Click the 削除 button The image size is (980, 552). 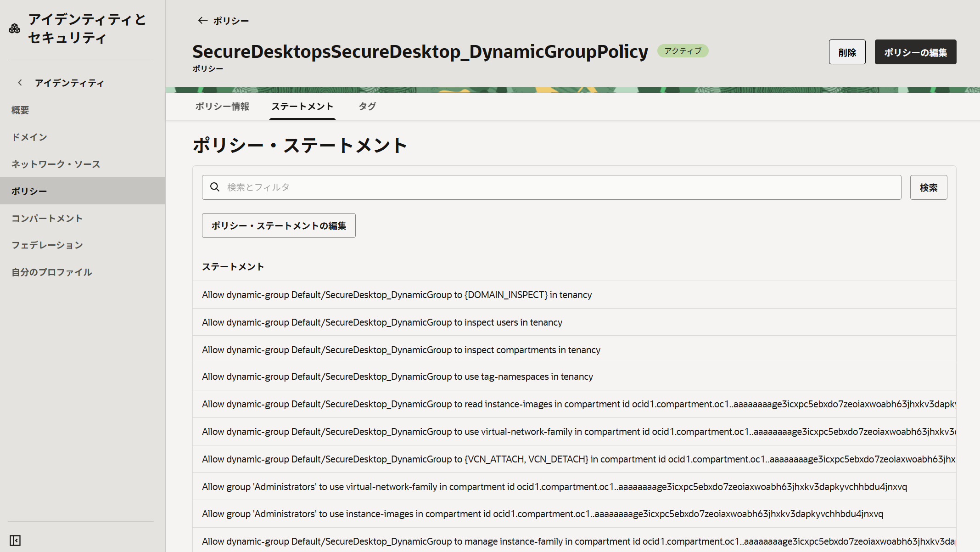click(x=847, y=51)
